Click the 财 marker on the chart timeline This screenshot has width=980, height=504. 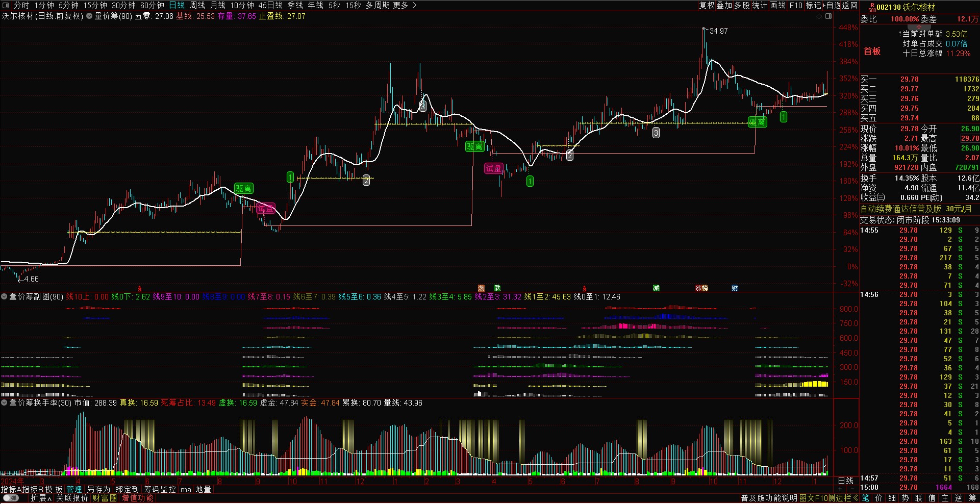pos(735,288)
